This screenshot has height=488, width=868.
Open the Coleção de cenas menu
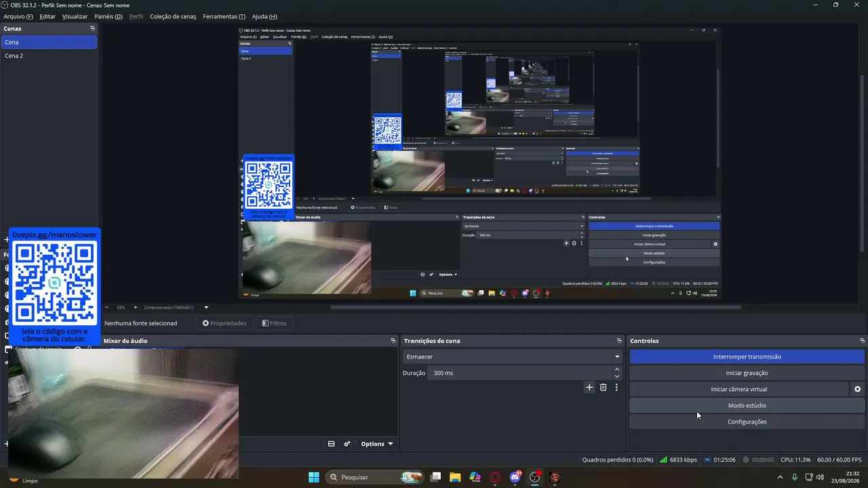173,16
